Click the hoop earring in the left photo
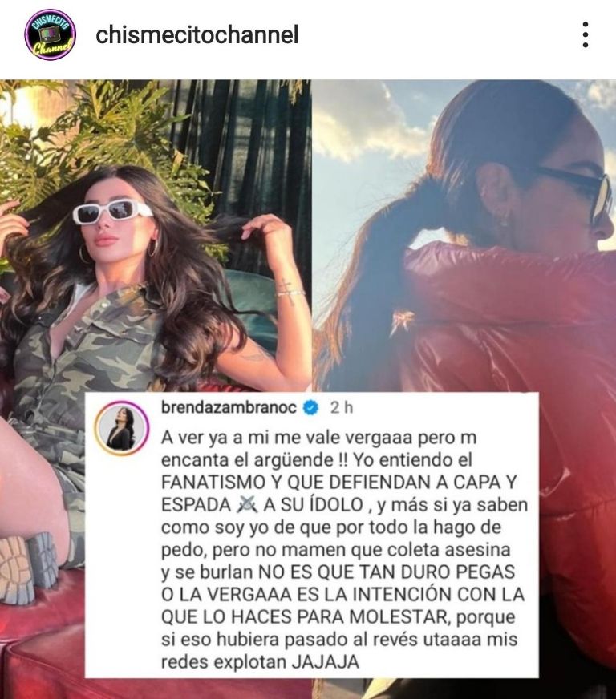 pyautogui.click(x=83, y=254)
